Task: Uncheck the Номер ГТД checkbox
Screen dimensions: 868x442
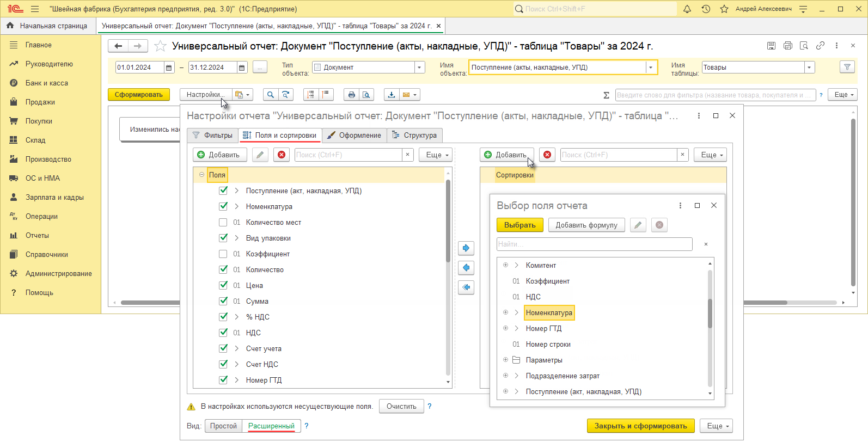Action: coord(223,380)
